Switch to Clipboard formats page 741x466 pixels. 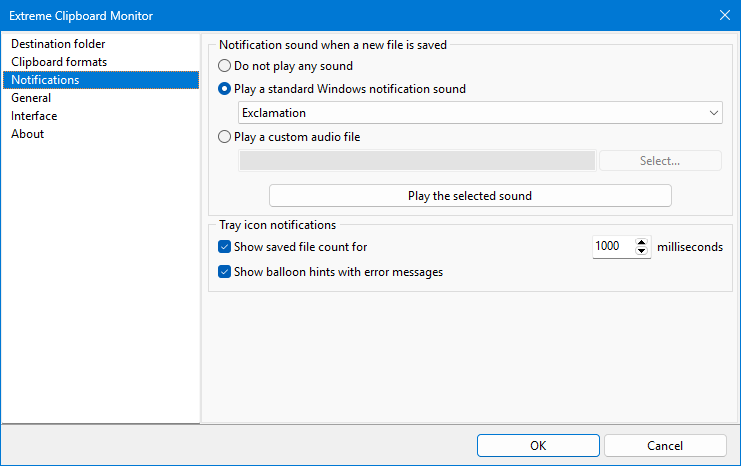(x=101, y=62)
